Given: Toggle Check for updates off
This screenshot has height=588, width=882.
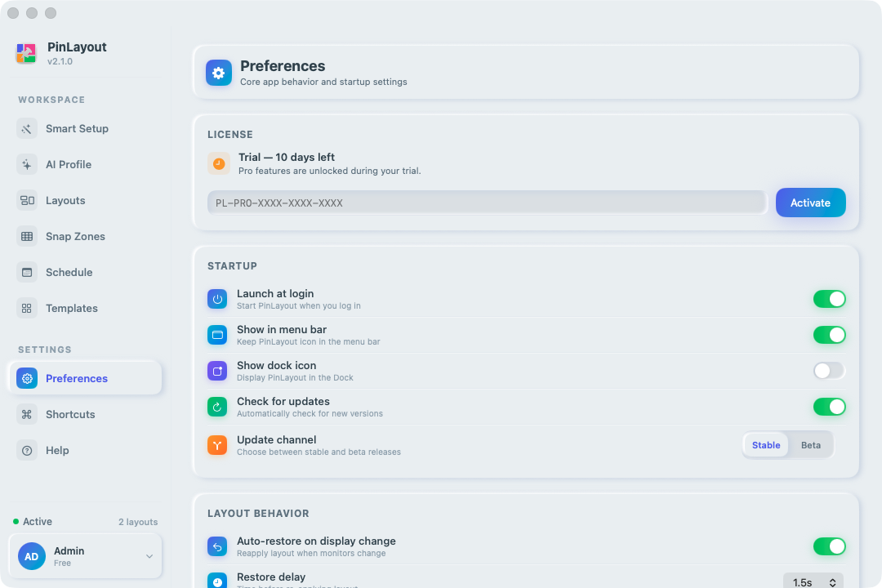Looking at the screenshot, I should click(x=829, y=408).
